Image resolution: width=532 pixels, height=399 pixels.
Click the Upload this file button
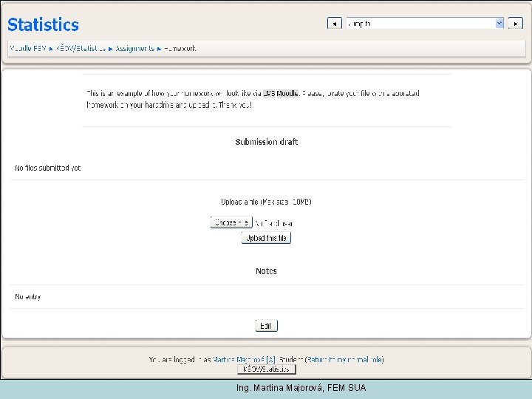(x=266, y=238)
